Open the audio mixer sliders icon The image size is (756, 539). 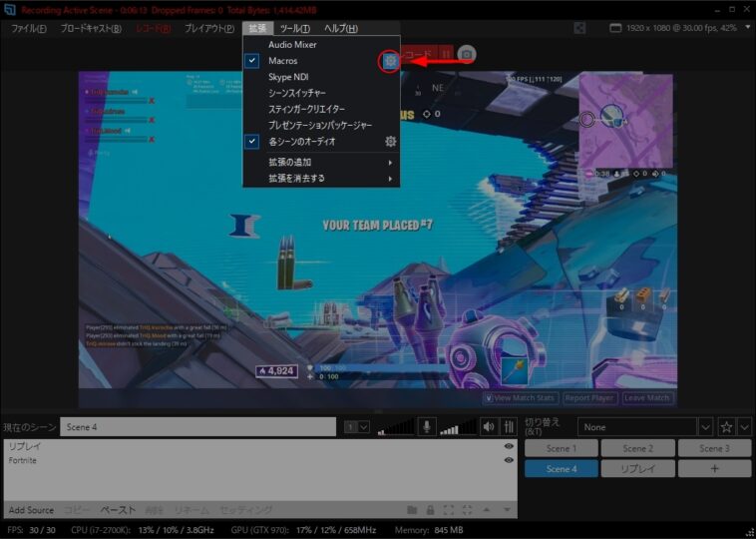(509, 426)
